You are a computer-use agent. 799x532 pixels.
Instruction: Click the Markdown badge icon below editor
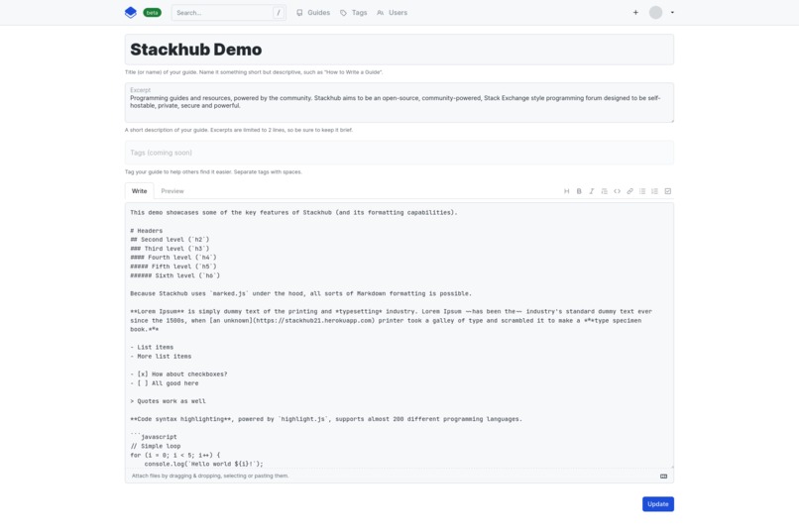pos(663,477)
